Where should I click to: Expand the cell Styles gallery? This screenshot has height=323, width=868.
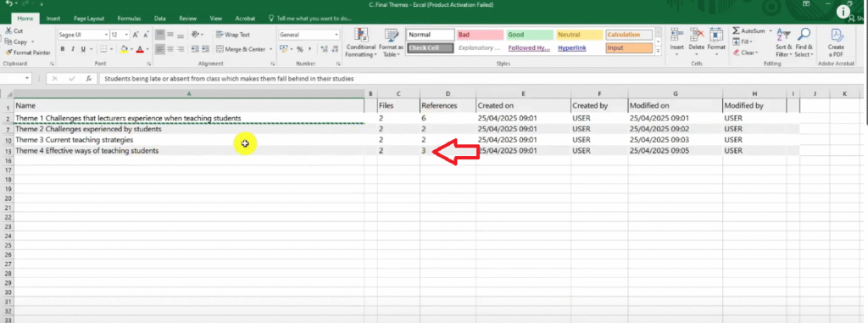[658, 51]
